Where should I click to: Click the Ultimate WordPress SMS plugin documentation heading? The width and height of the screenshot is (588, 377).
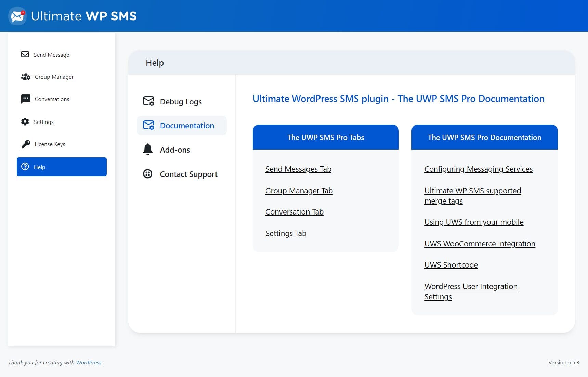tap(398, 99)
